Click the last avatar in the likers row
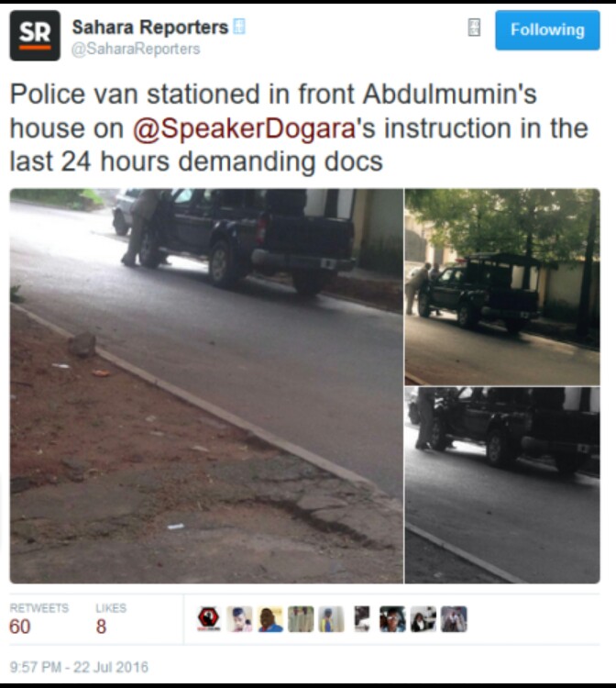The image size is (616, 688). point(454,619)
